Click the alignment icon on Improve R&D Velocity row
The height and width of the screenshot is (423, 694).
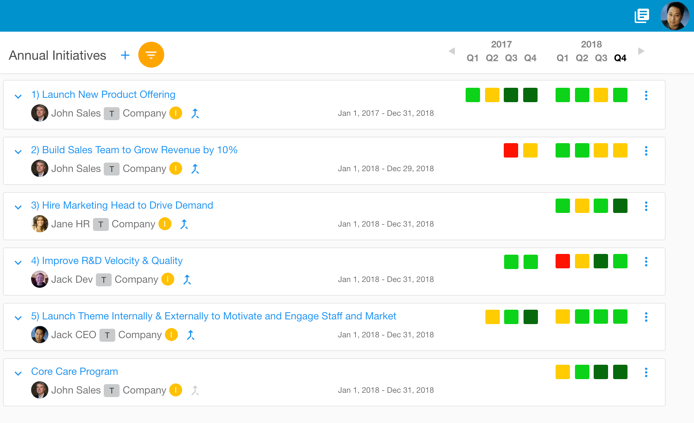click(187, 280)
